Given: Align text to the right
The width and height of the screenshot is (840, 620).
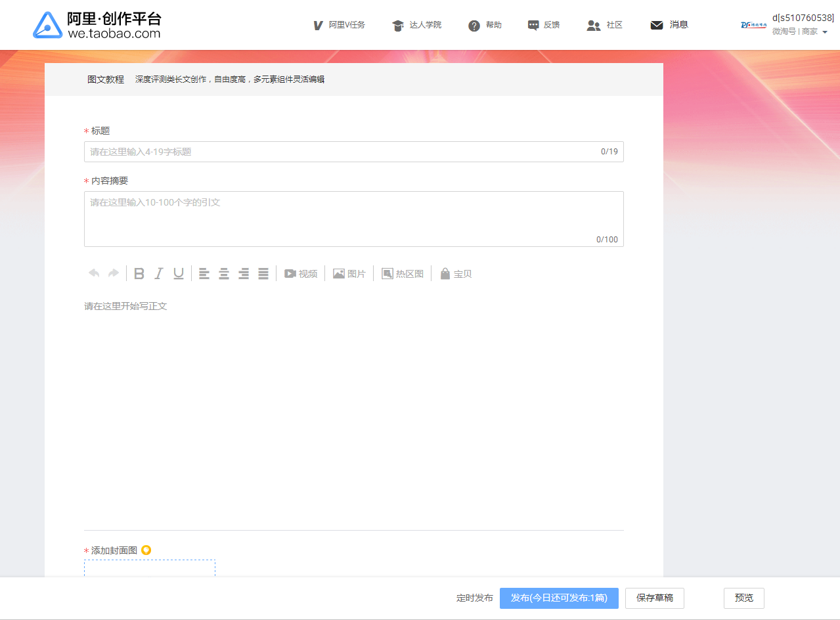Looking at the screenshot, I should click(244, 273).
